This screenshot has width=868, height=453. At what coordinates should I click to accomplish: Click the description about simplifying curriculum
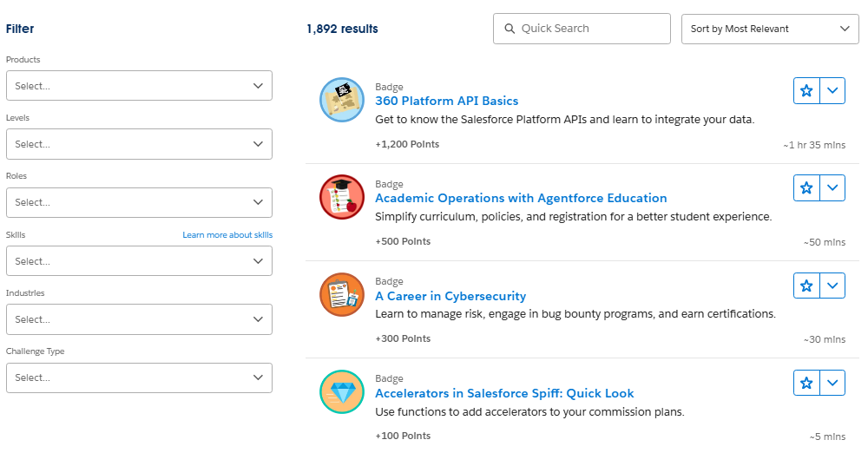[x=574, y=217]
